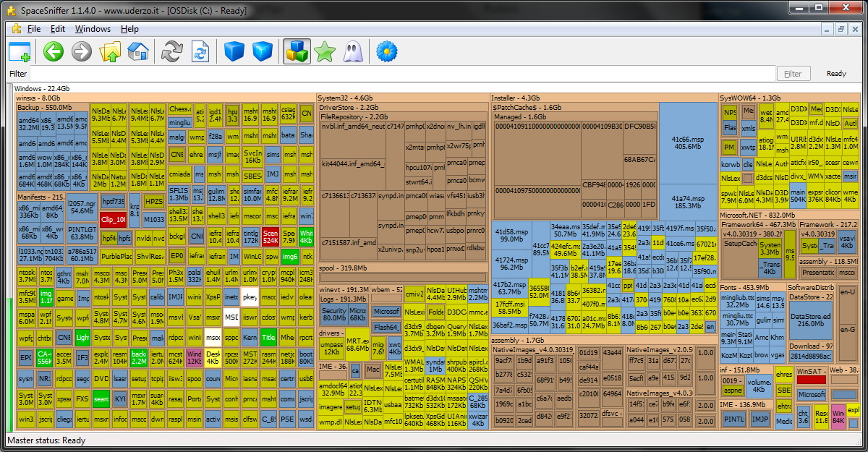Image resolution: width=868 pixels, height=452 pixels.
Task: Toggle free space with green star
Action: pos(325,51)
